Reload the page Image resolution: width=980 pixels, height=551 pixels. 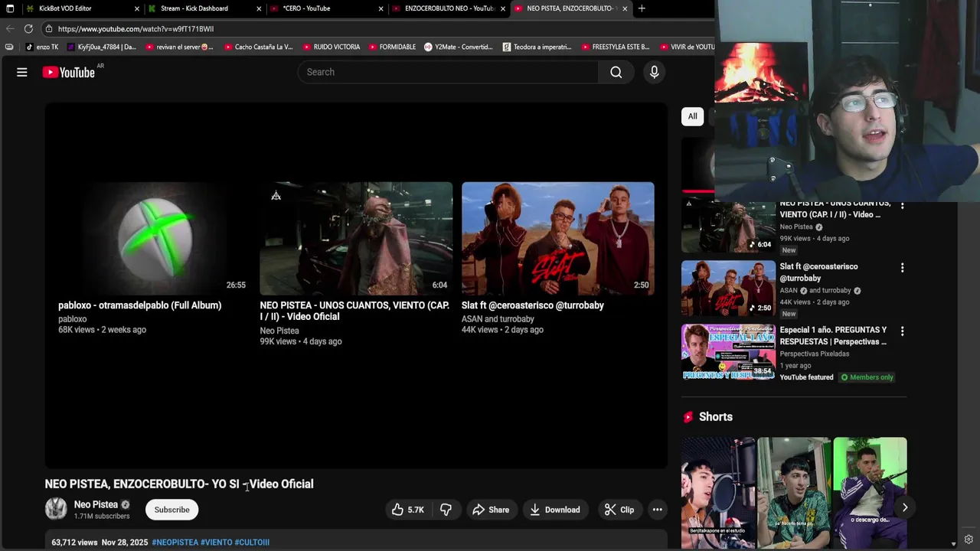click(x=28, y=28)
